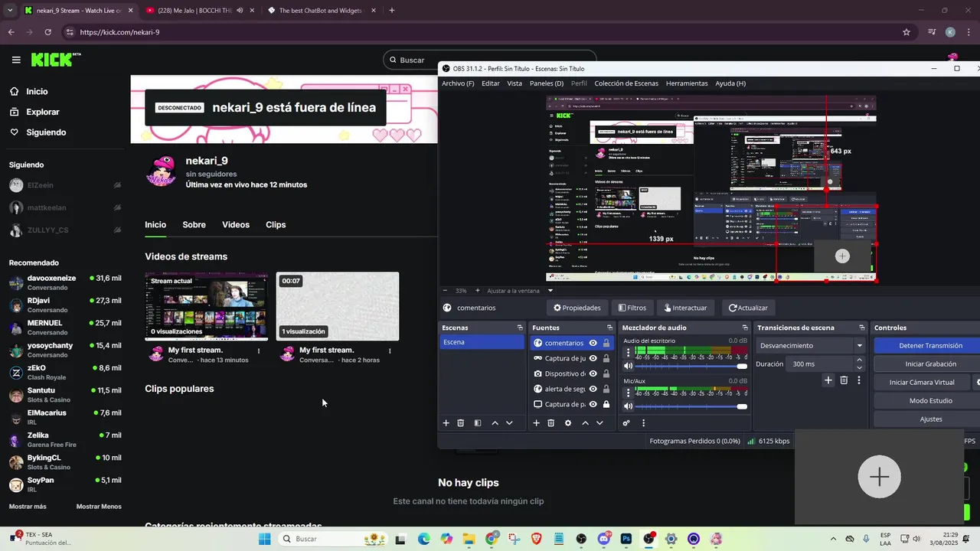This screenshot has width=980, height=551.
Task: Move scene down in Escenas panel
Action: click(509, 423)
